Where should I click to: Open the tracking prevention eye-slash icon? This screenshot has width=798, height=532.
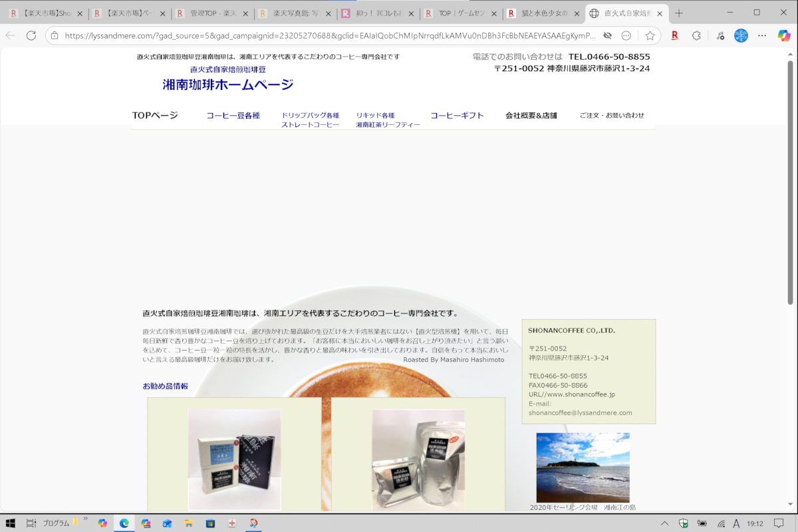pos(608,36)
